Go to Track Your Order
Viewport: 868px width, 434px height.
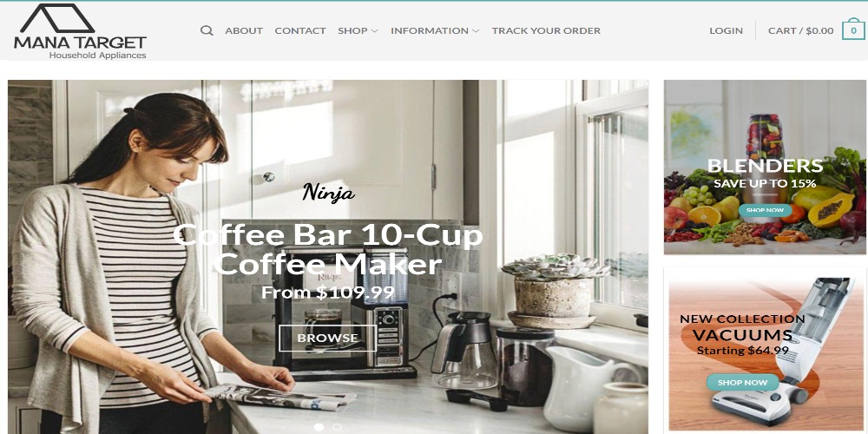(546, 31)
